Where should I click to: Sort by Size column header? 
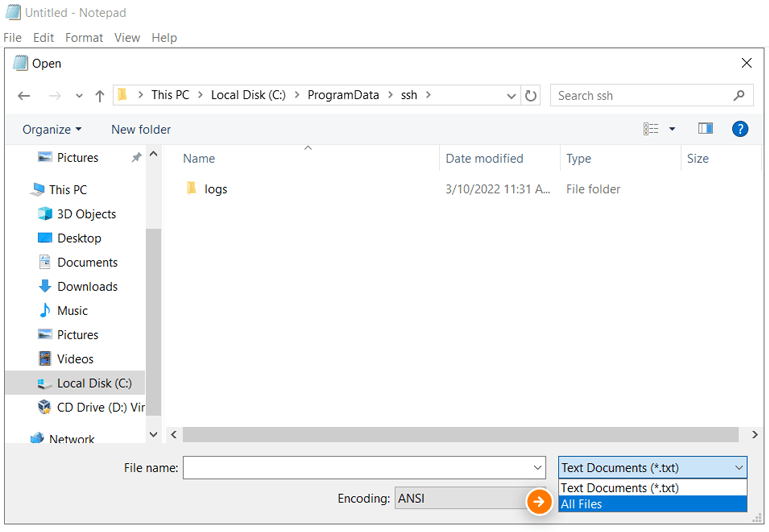tap(697, 158)
